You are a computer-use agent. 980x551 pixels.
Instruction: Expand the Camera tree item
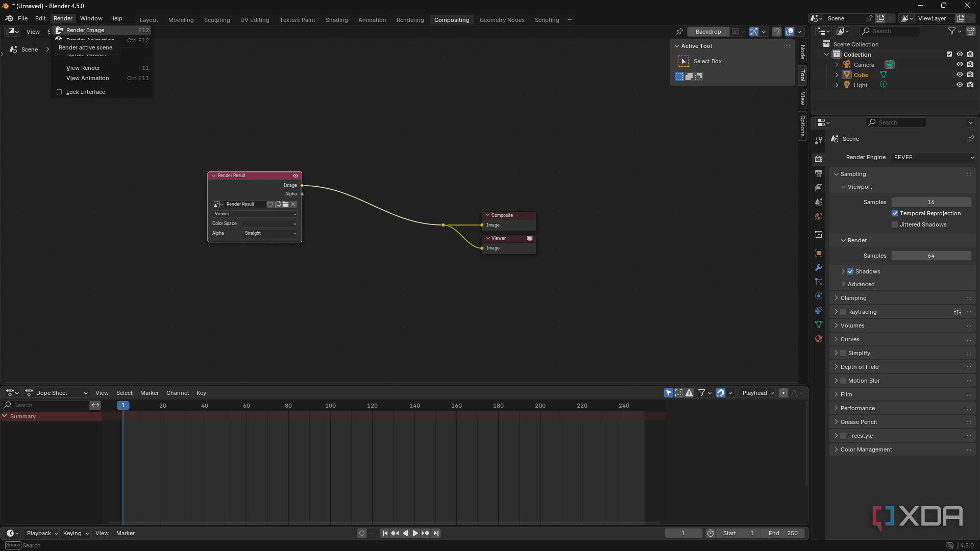(x=837, y=65)
